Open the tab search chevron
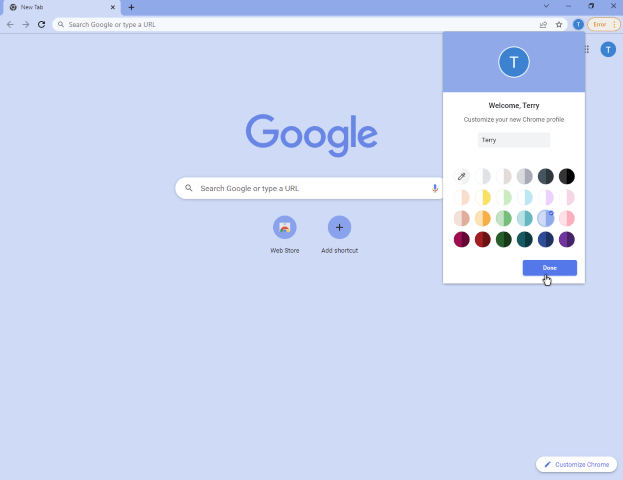 546,6
